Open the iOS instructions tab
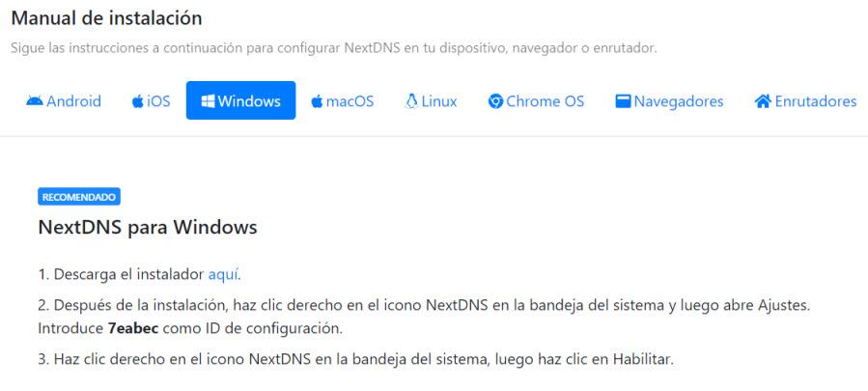Image resolution: width=868 pixels, height=391 pixels. point(158,101)
